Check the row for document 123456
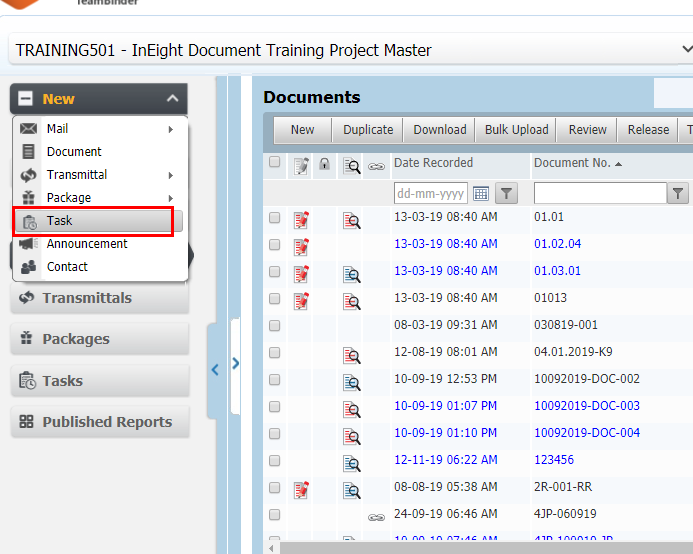Image resolution: width=693 pixels, height=554 pixels. coord(274,460)
